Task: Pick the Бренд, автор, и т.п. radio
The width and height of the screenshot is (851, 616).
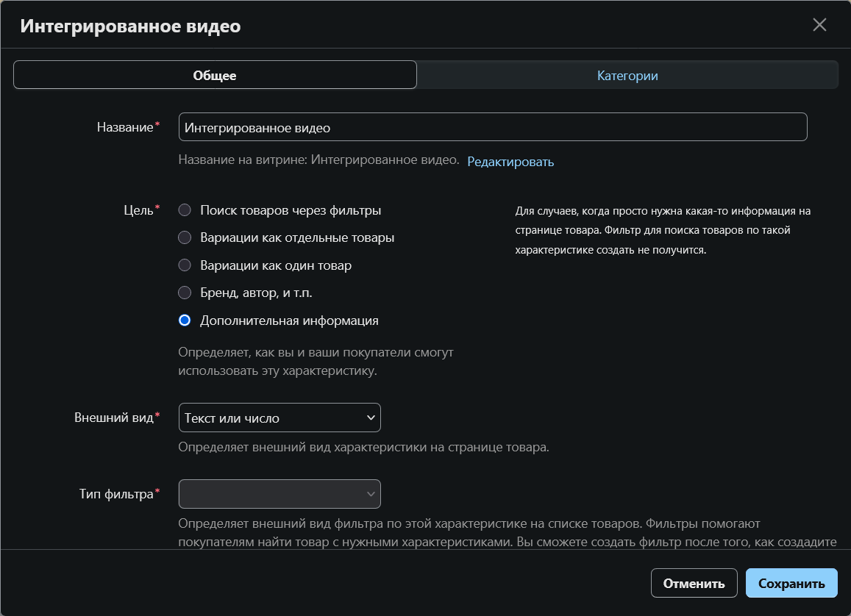Action: point(185,293)
